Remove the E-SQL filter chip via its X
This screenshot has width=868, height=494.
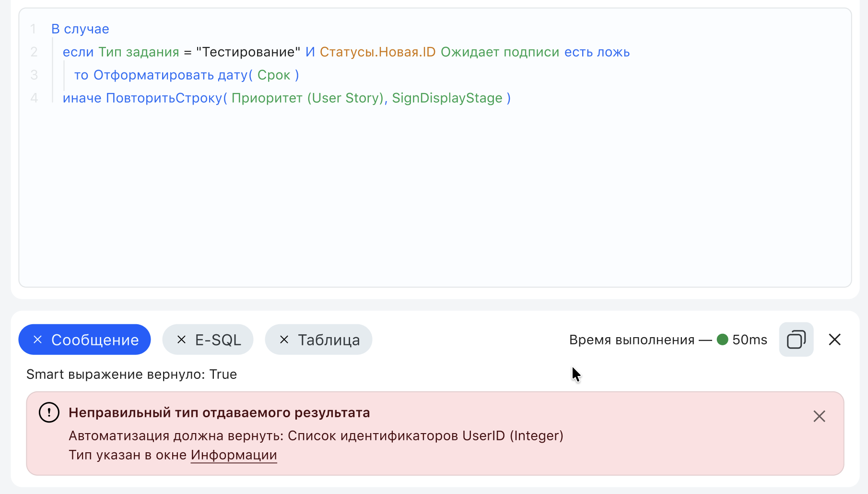point(182,340)
